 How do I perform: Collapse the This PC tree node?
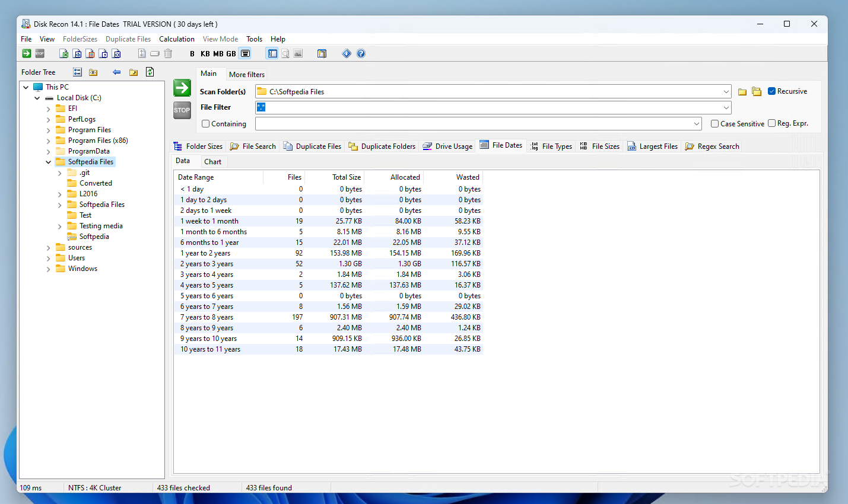[x=26, y=87]
